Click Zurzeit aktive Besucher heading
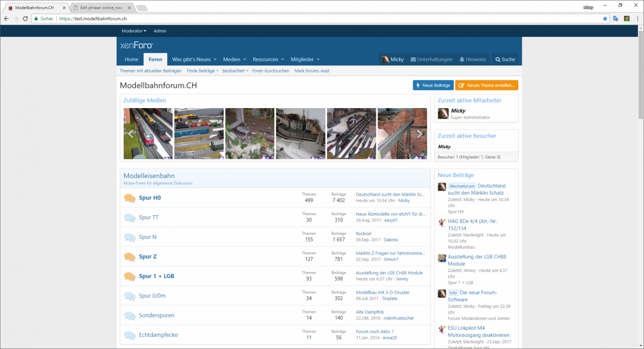 tap(467, 136)
